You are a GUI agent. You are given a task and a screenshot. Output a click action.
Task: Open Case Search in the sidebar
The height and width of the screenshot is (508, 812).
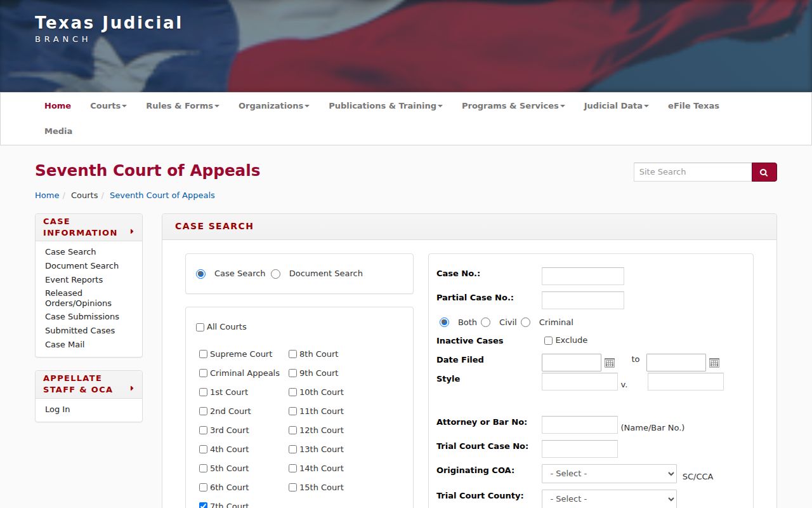[x=70, y=252]
